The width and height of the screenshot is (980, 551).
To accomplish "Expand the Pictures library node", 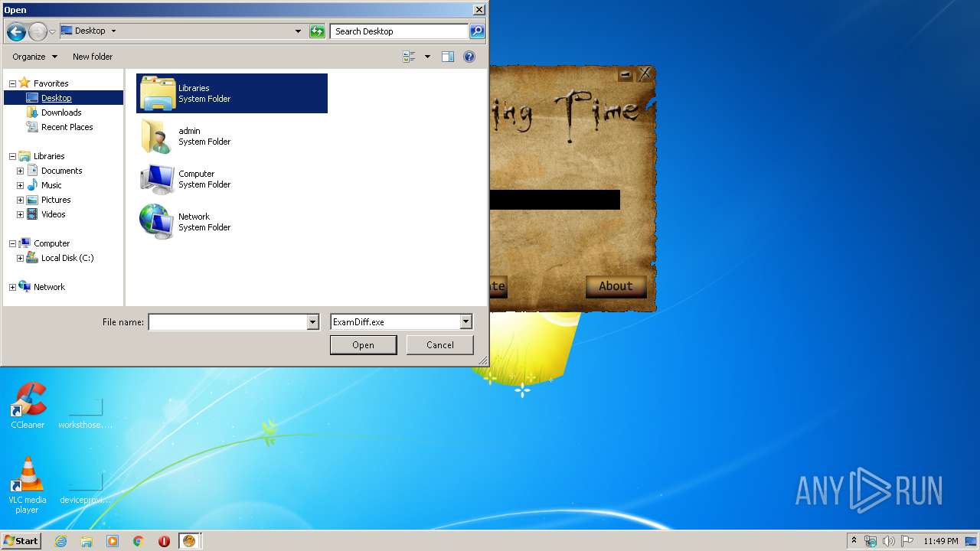I will 21,200.
